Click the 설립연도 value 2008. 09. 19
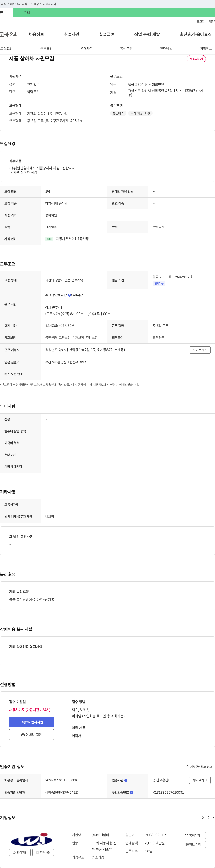The width and height of the screenshot is (215, 868). pos(155,835)
